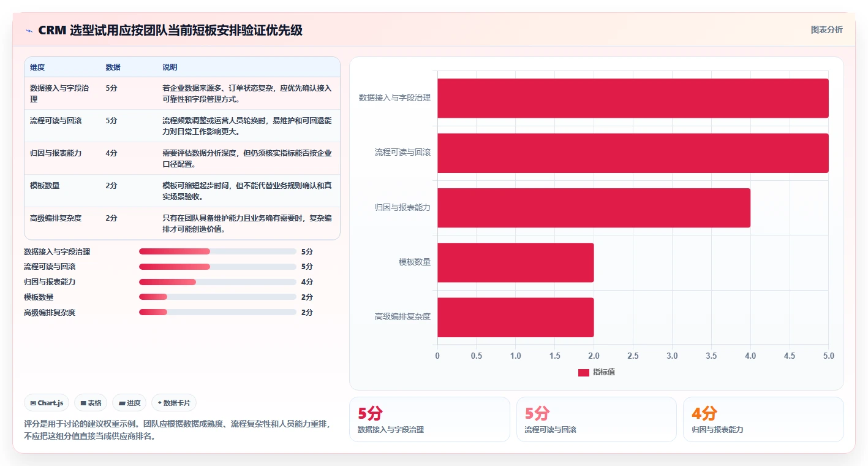This screenshot has width=868, height=466.
Task: Click the 5.0 axis tick label
Action: (x=828, y=356)
